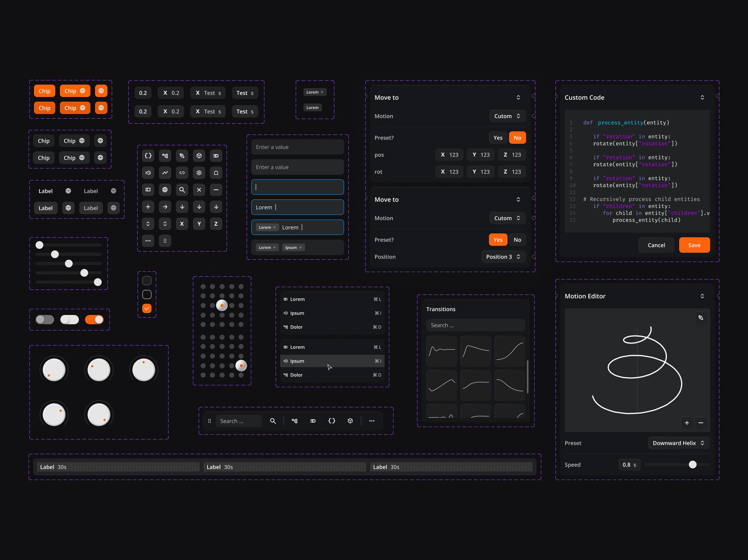Open the more options dots in search toolbar
The height and width of the screenshot is (560, 748).
[372, 421]
